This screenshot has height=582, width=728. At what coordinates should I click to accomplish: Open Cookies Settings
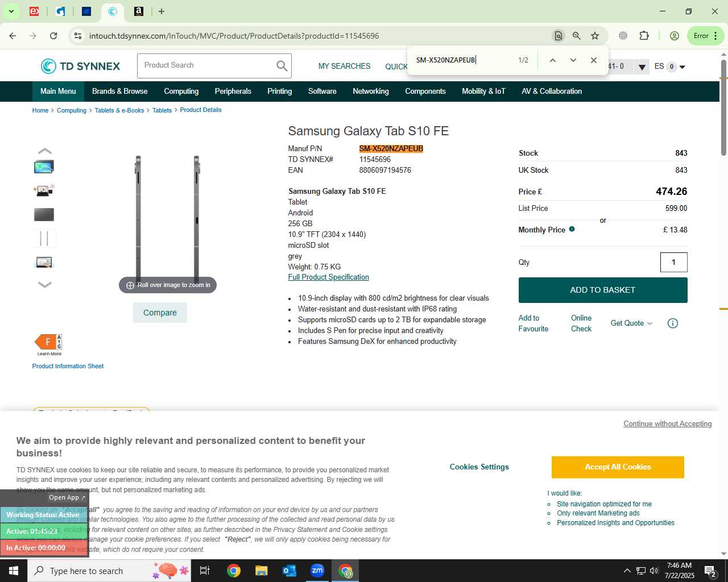[x=479, y=467]
